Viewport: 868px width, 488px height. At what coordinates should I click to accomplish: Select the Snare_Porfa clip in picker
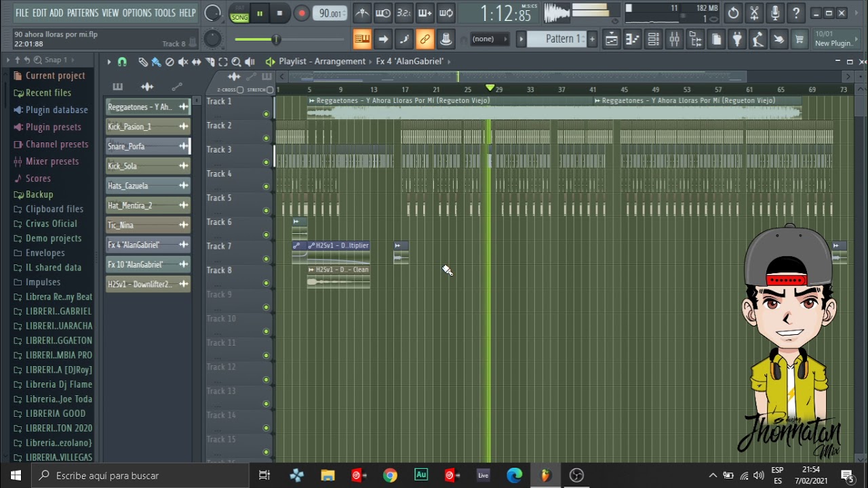pos(148,146)
